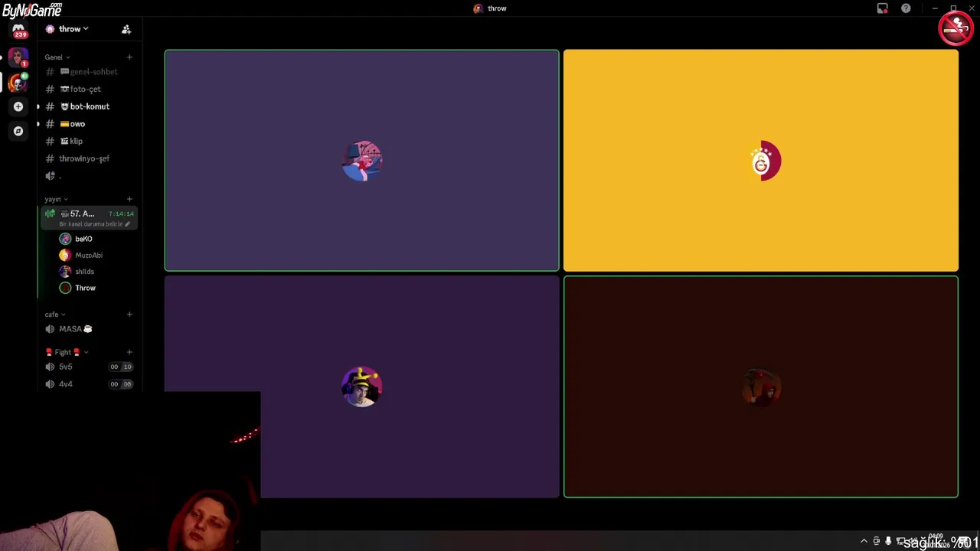Join the MASA voice channel

[x=88, y=329]
